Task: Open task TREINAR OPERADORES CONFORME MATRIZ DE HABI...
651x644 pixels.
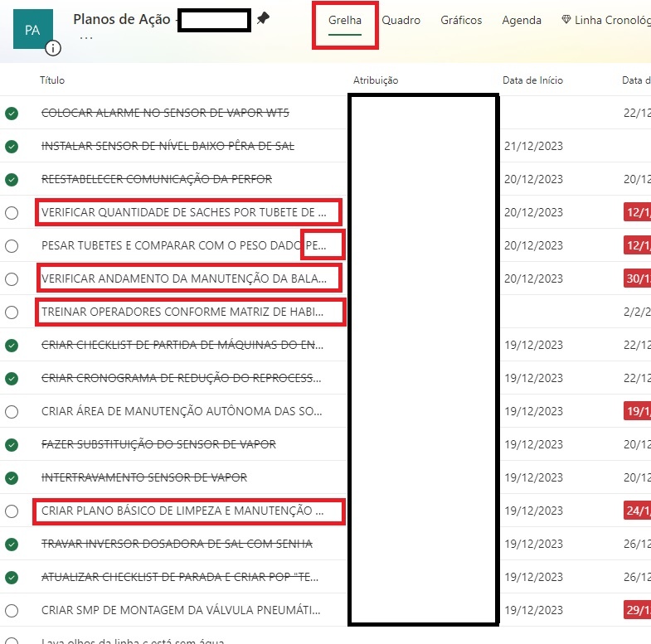Action: (182, 312)
